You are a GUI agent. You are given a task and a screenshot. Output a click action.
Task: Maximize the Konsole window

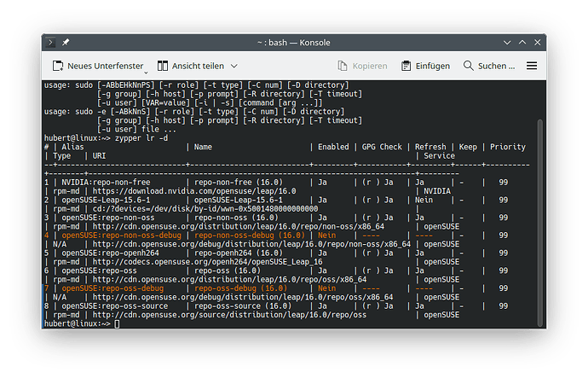[516, 42]
